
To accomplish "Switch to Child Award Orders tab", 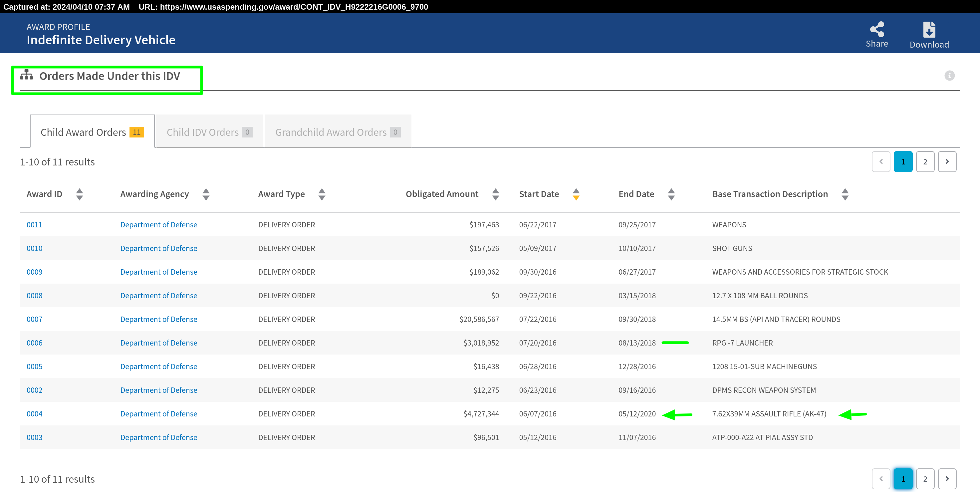I will click(x=92, y=132).
